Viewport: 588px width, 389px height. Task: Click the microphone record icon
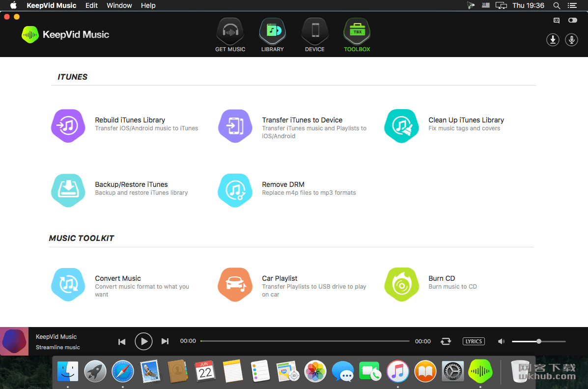(571, 39)
